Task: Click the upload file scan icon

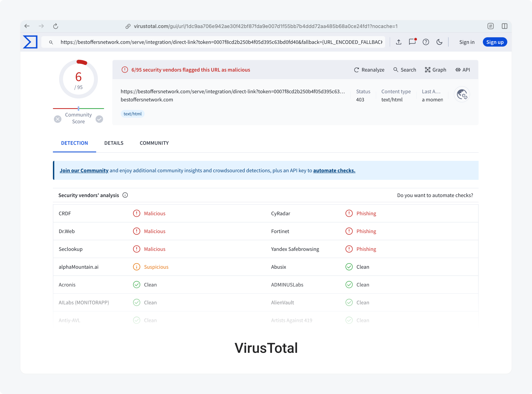Action: [x=399, y=42]
